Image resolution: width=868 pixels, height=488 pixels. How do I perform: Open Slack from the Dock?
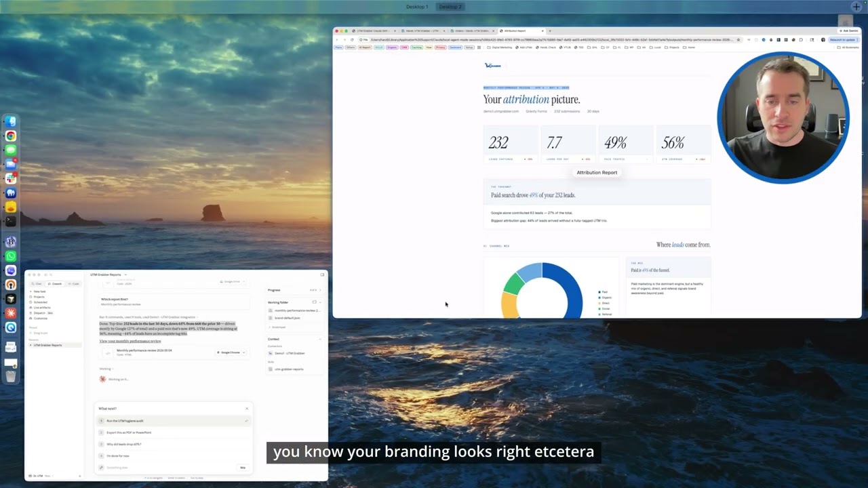[11, 179]
